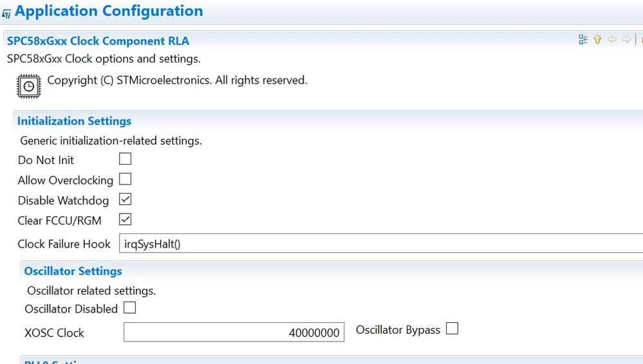The image size is (643, 364).
Task: Click into the Clock Failure Hook field
Action: 381,244
